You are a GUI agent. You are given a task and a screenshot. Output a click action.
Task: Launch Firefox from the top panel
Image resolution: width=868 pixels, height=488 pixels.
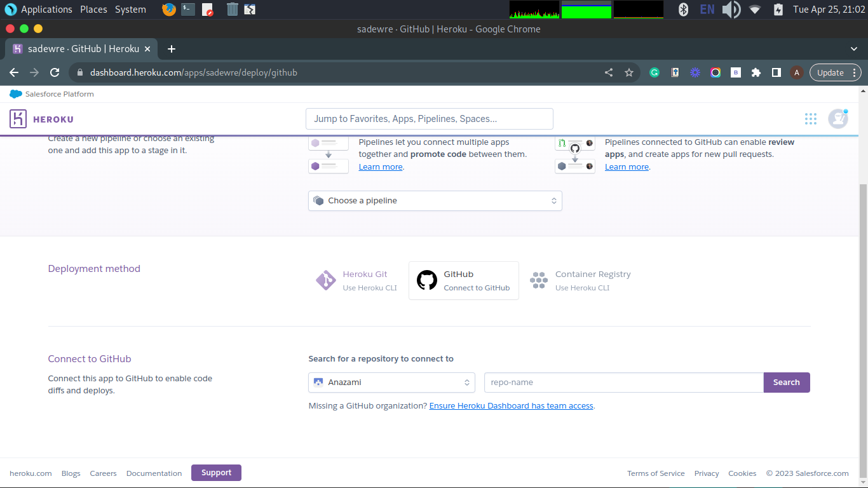168,9
